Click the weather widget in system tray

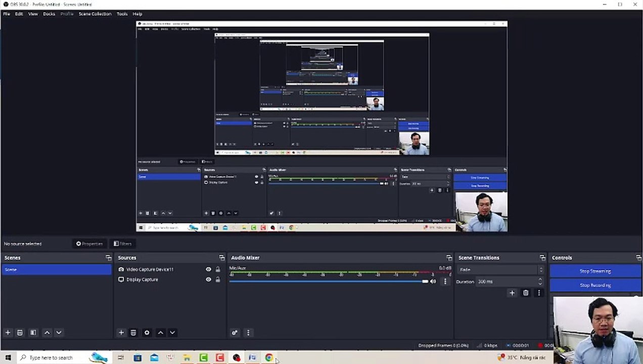[x=522, y=357]
